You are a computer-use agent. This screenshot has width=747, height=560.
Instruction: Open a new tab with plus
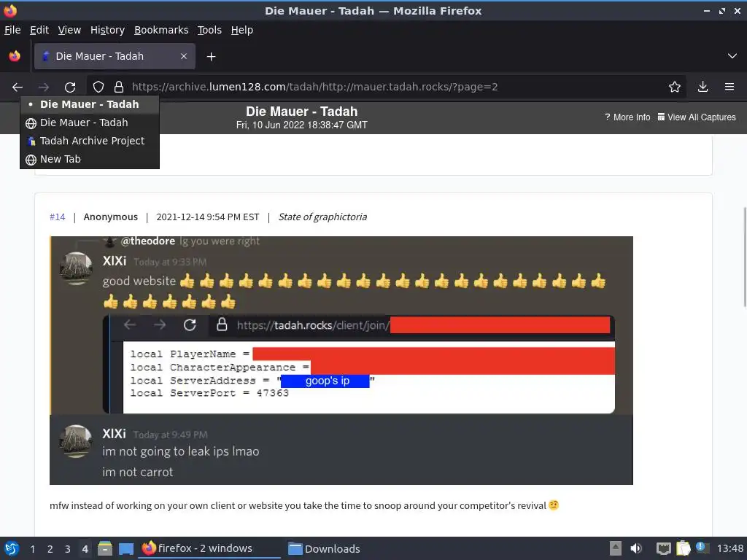tap(211, 57)
